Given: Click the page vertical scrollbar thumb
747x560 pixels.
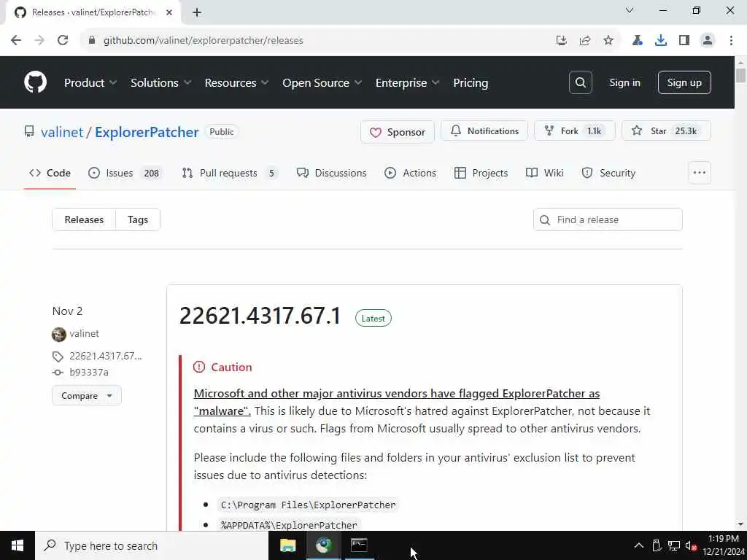Looking at the screenshot, I should click(x=740, y=75).
